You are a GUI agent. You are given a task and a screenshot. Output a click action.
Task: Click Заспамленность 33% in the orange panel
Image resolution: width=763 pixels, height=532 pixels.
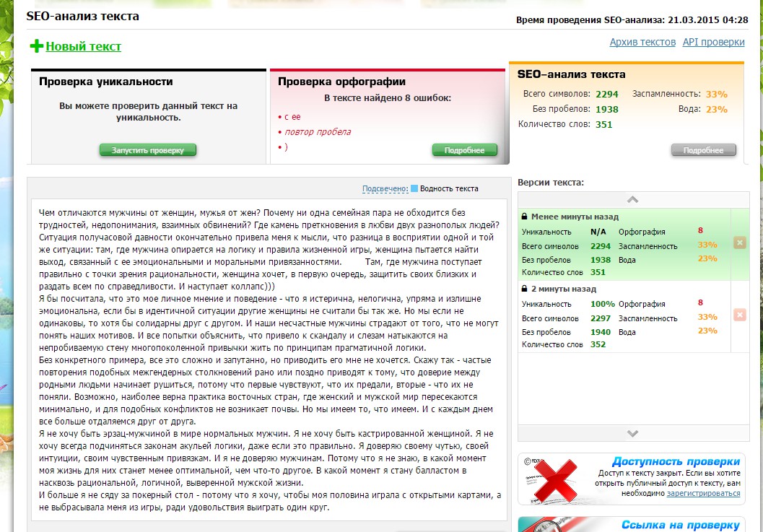click(x=680, y=94)
